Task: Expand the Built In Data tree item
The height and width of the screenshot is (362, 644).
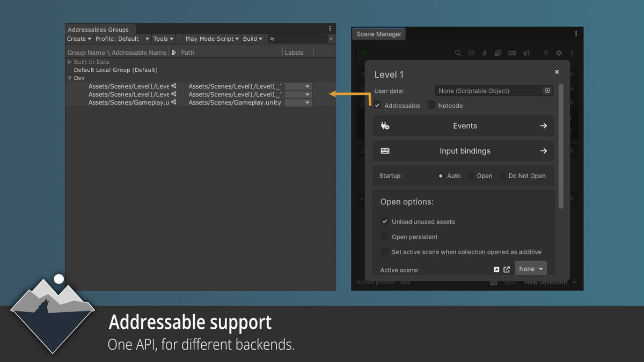Action: pos(70,62)
